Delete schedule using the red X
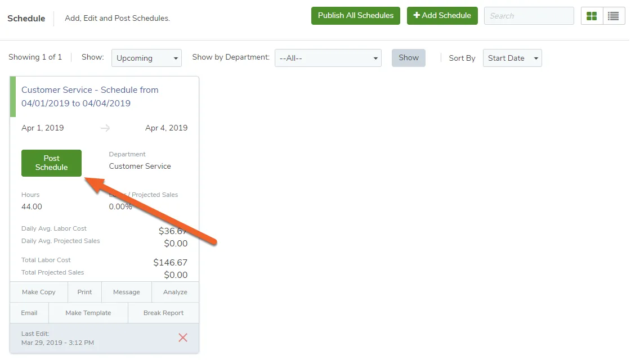This screenshot has width=631, height=364. pyautogui.click(x=183, y=338)
